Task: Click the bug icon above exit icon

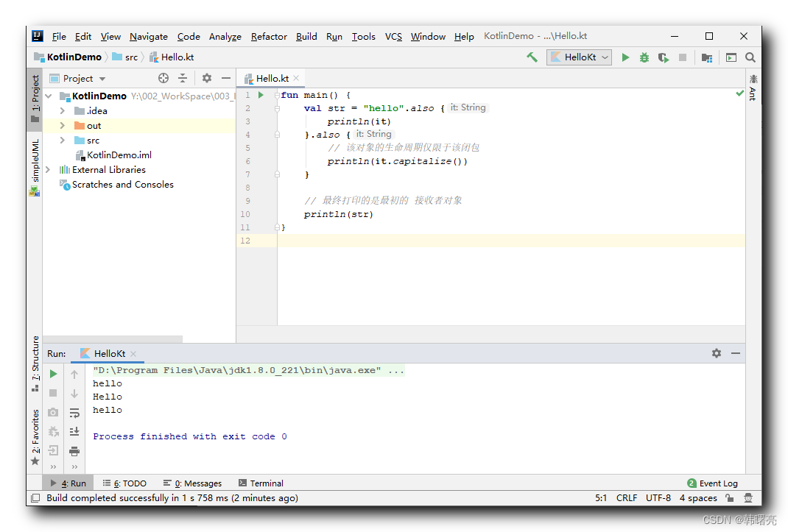Action: coord(53,431)
